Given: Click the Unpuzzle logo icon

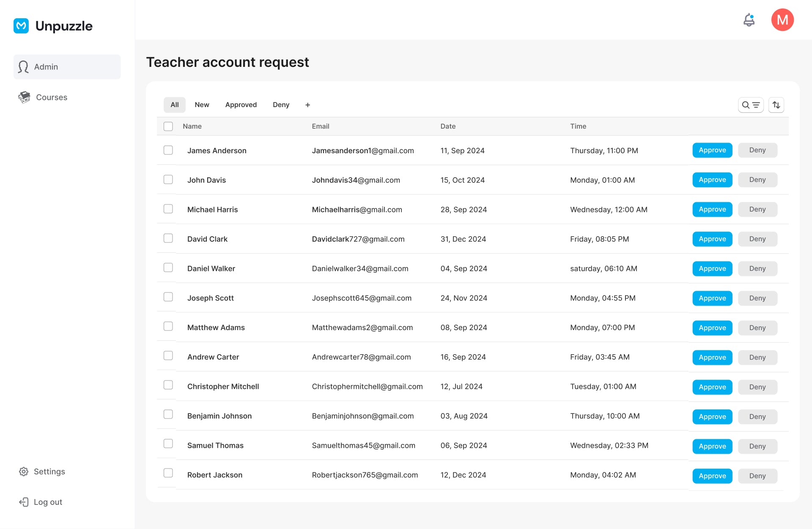Looking at the screenshot, I should pyautogui.click(x=21, y=26).
